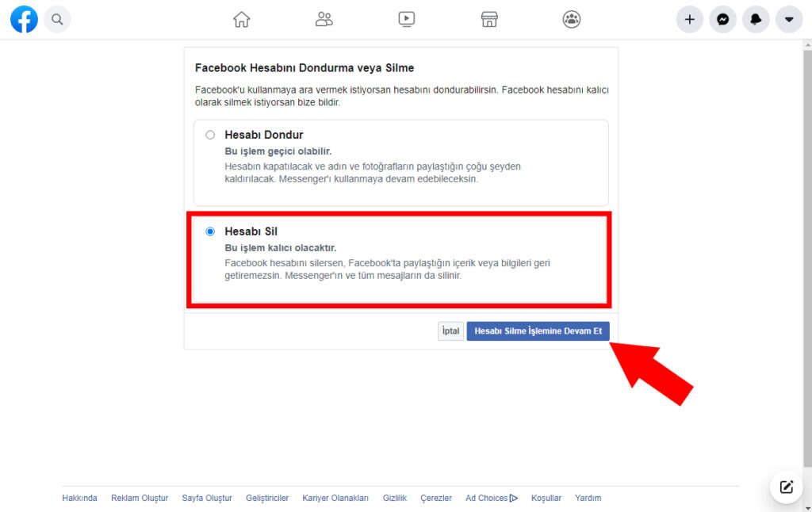Click the new message compose icon
Viewport: 812px width, 512px height.
pos(786,487)
